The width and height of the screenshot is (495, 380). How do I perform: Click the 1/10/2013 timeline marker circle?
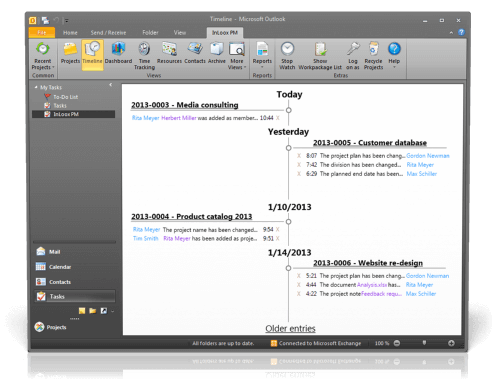tap(289, 221)
